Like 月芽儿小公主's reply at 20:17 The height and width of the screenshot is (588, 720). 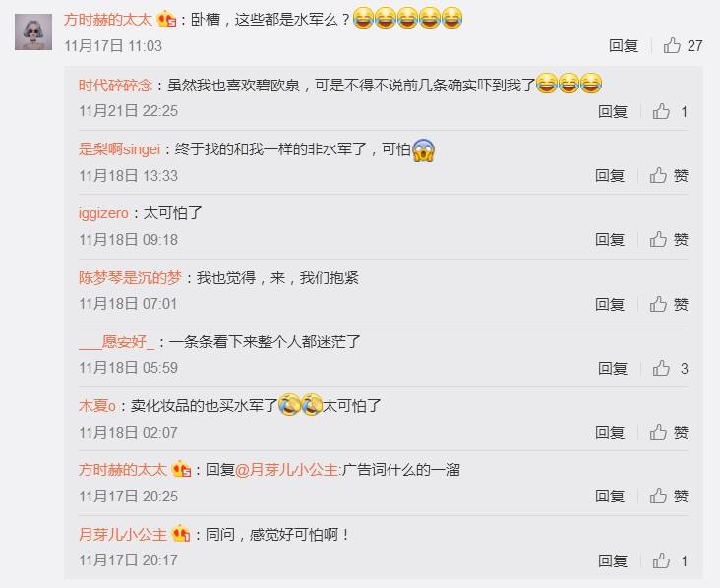(x=661, y=560)
